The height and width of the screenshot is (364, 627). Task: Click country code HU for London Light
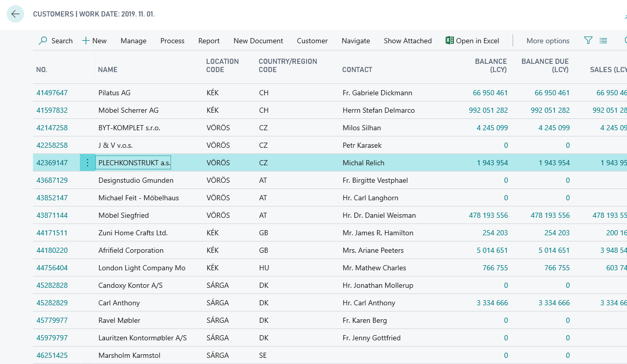click(x=264, y=268)
